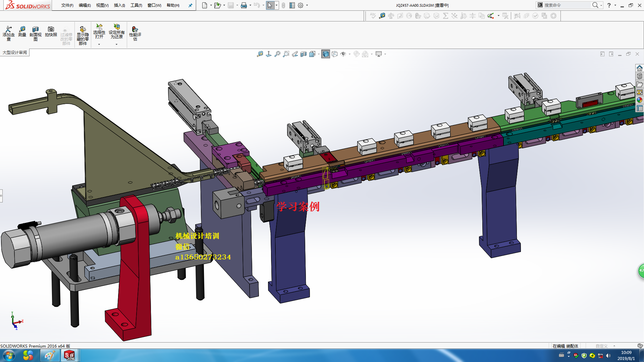Open File Properties list icon
Screen dimensions: 644x362
click(x=292, y=5)
